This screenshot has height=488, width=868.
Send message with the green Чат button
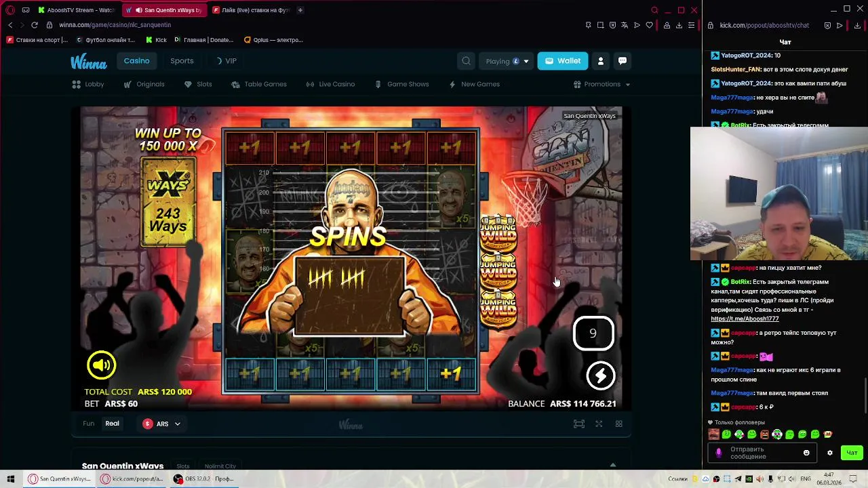click(852, 453)
